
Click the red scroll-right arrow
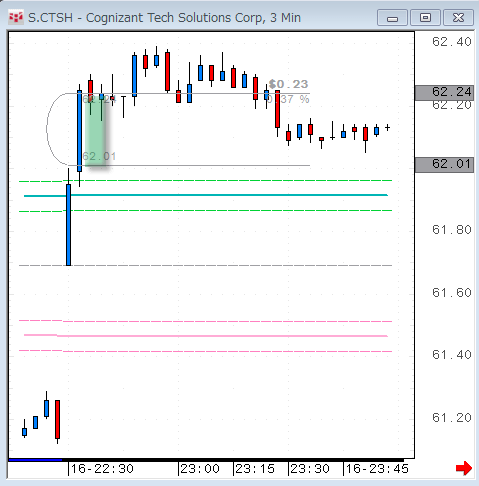(x=464, y=468)
